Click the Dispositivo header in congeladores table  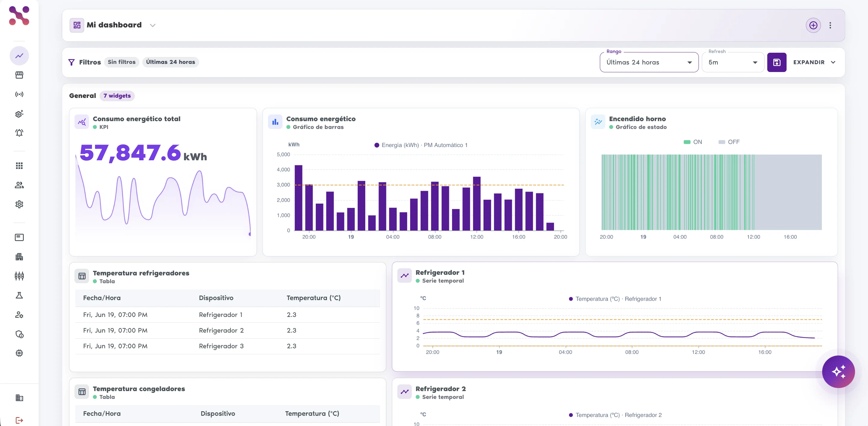pos(218,414)
